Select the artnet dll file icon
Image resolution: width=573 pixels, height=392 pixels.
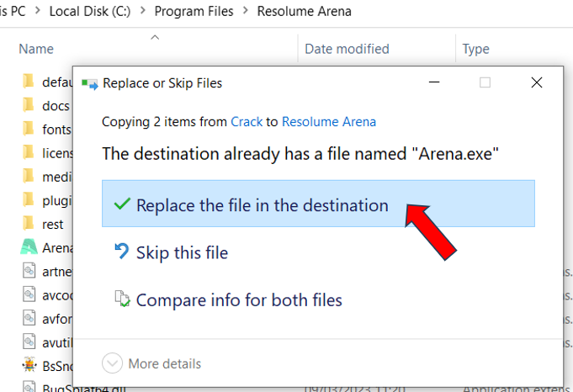(29, 271)
